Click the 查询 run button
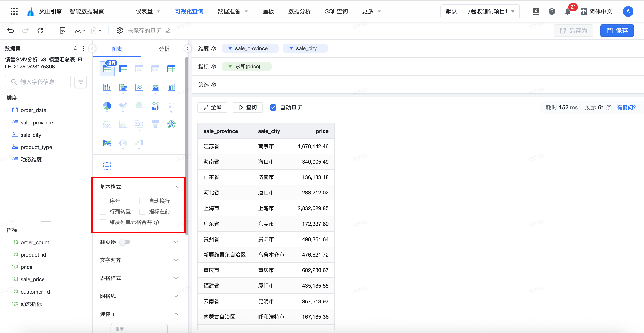 [248, 107]
